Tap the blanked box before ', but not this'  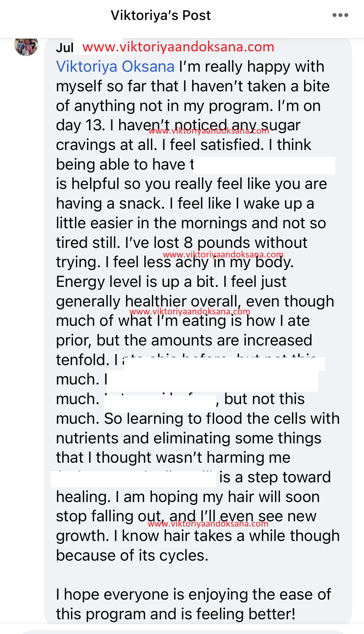tap(160, 403)
